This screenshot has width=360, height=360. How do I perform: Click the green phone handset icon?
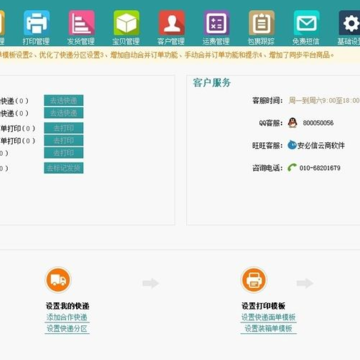[292, 167]
